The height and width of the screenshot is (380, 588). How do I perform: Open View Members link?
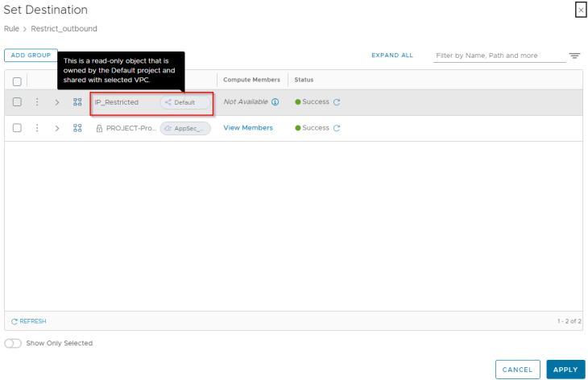point(248,128)
